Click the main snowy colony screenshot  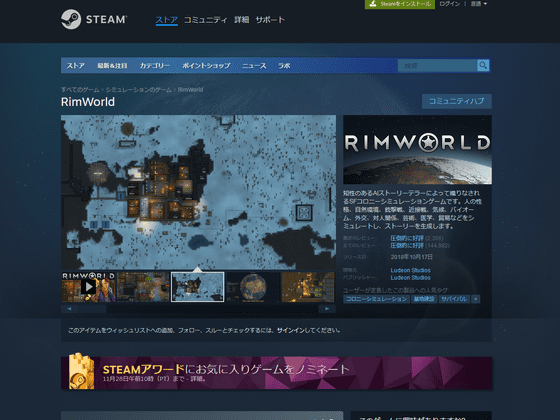[x=198, y=192]
